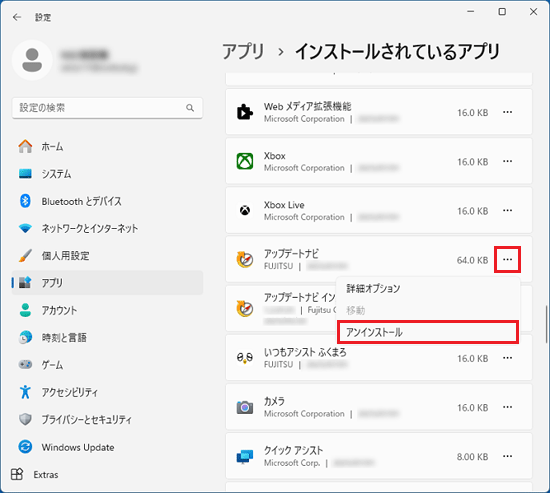Click the search magnifier icon
550x493 pixels.
pyautogui.click(x=190, y=108)
